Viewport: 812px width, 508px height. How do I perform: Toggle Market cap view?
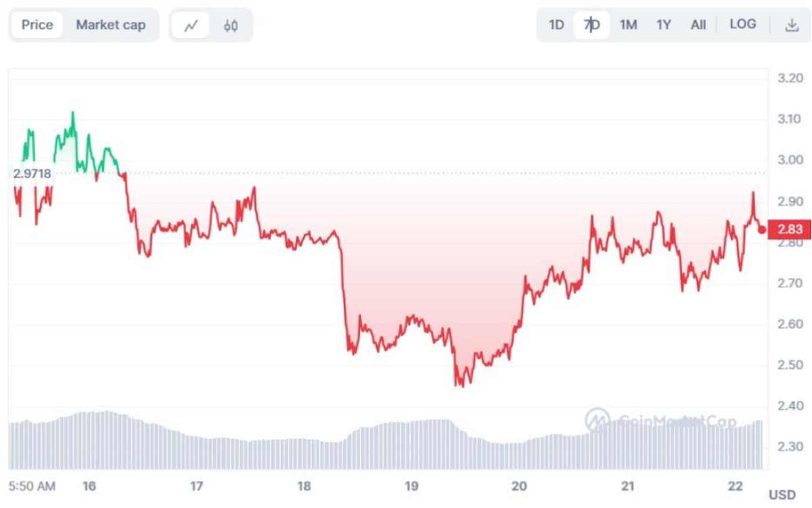(x=110, y=25)
